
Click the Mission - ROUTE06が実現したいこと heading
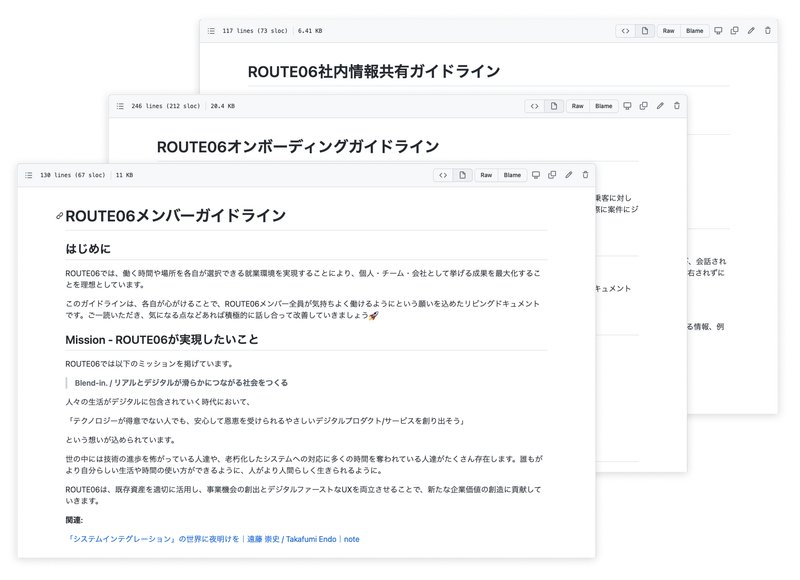[162, 340]
